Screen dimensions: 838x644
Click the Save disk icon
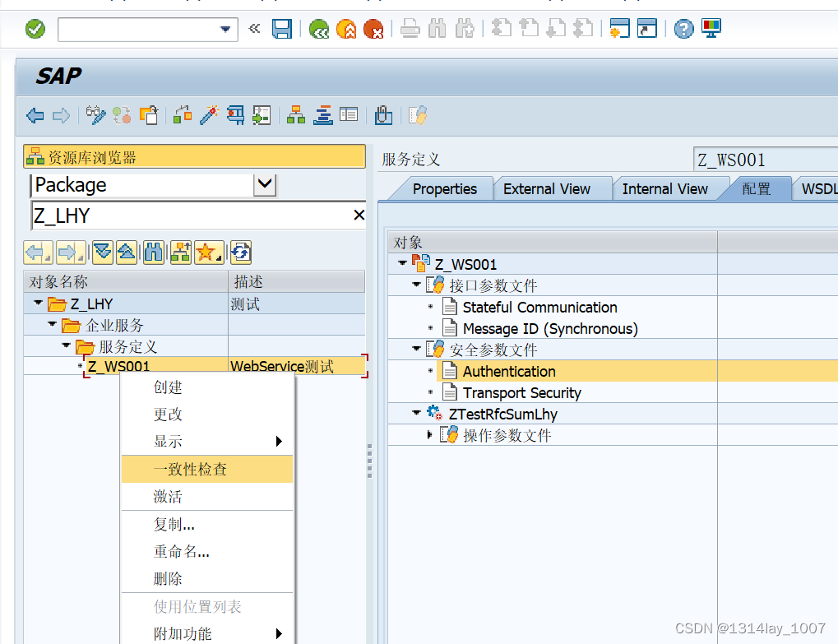[281, 29]
